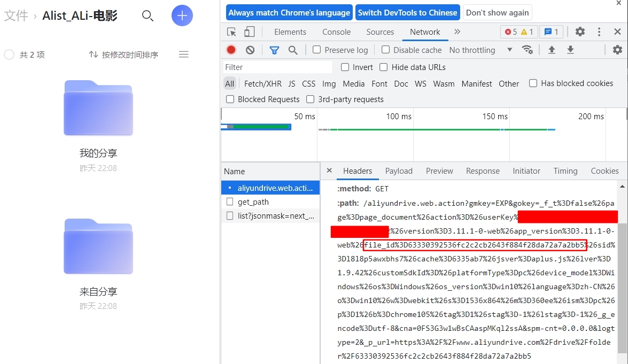This screenshot has width=628, height=364.
Task: Filter by CSS requests
Action: tap(308, 84)
